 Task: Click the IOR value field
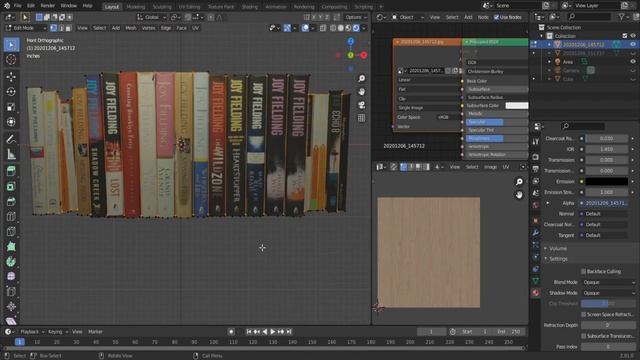607,149
